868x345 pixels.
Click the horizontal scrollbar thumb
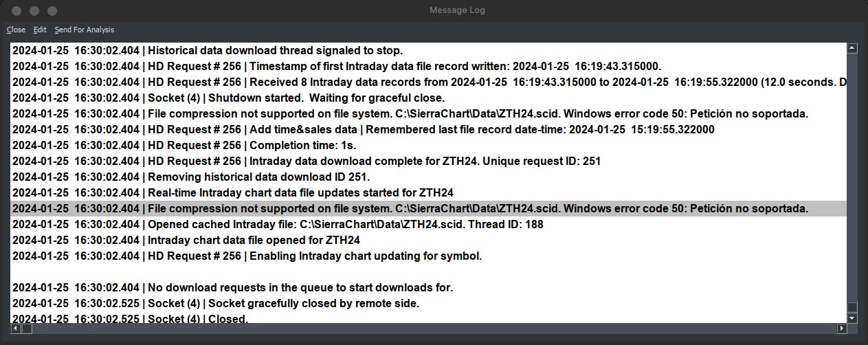click(x=27, y=329)
